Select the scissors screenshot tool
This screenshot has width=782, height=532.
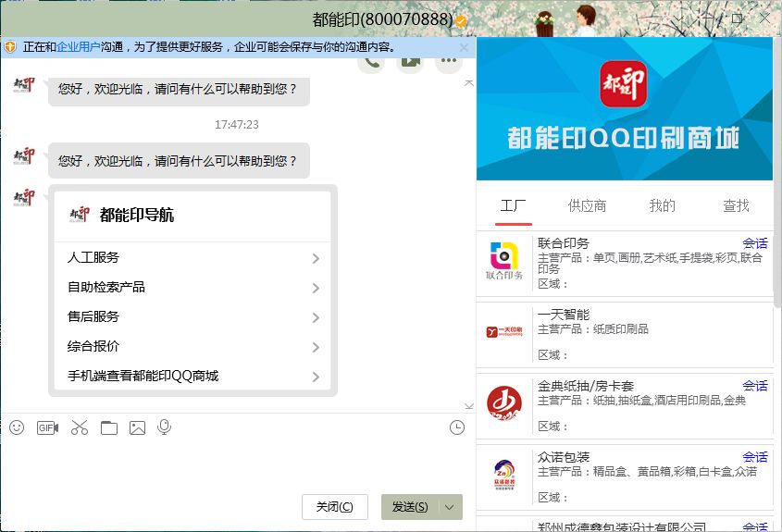(80, 427)
